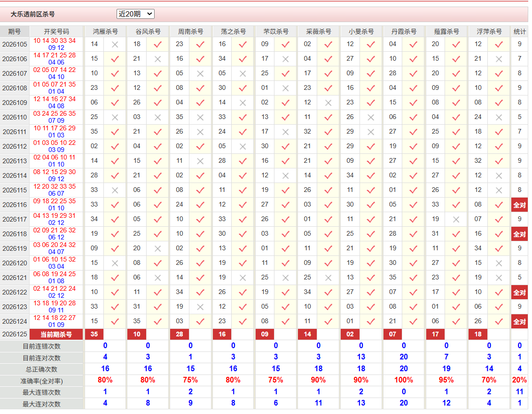Viewport: 532px width, 414px height.
Task: Click the X mark in row 2026110 小旻
Action: 371,118
